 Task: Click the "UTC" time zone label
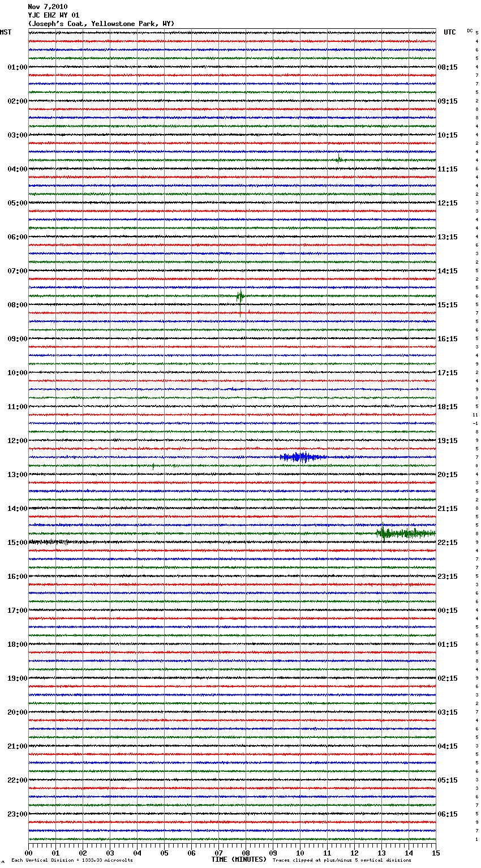pos(450,32)
